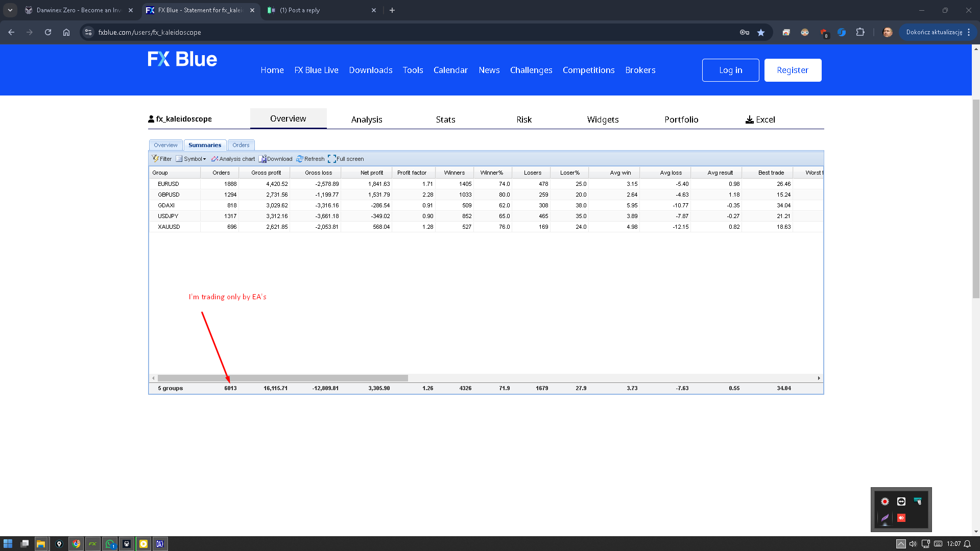Refresh the summaries table

[x=310, y=159]
